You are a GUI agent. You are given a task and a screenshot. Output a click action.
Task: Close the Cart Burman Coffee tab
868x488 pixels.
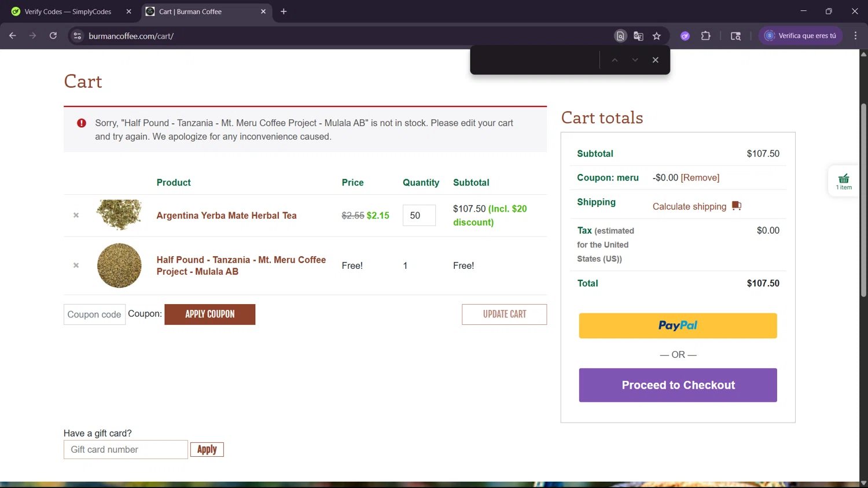click(x=263, y=12)
